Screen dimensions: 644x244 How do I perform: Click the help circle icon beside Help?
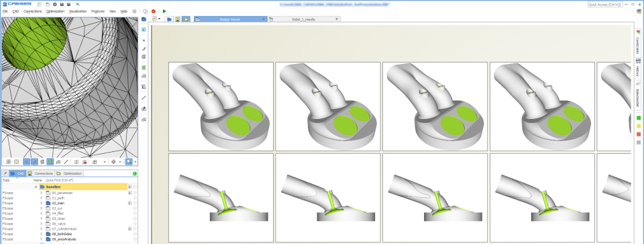[134, 11]
